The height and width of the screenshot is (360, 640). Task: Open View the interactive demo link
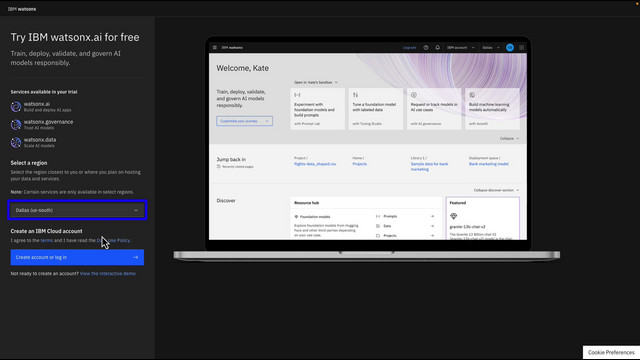click(108, 273)
